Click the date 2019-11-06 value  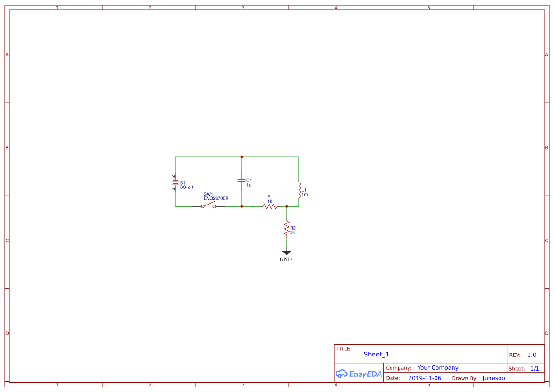(425, 378)
